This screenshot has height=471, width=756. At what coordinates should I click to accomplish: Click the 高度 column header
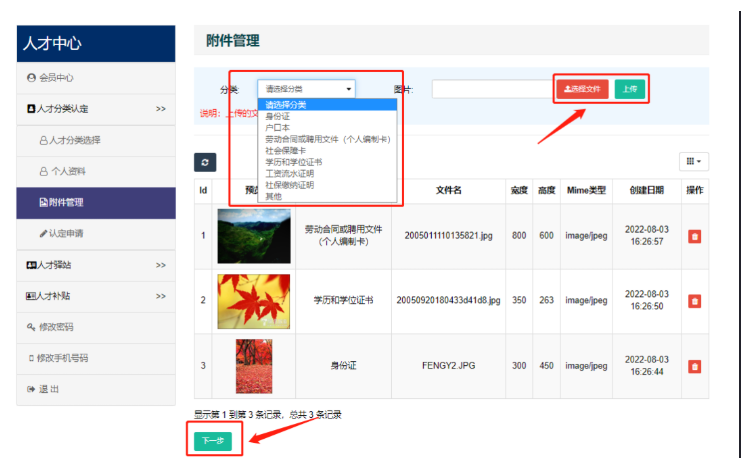click(546, 190)
